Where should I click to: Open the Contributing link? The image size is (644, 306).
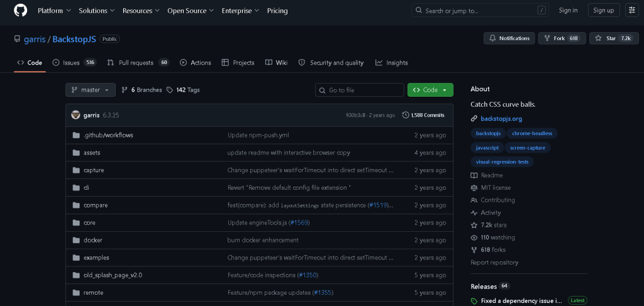(x=493, y=200)
